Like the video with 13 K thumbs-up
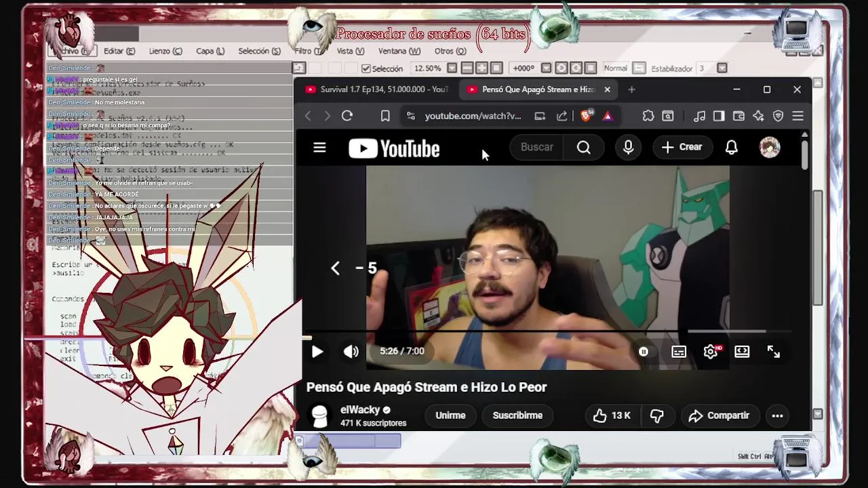Viewport: 868px width, 488px height. pyautogui.click(x=612, y=415)
